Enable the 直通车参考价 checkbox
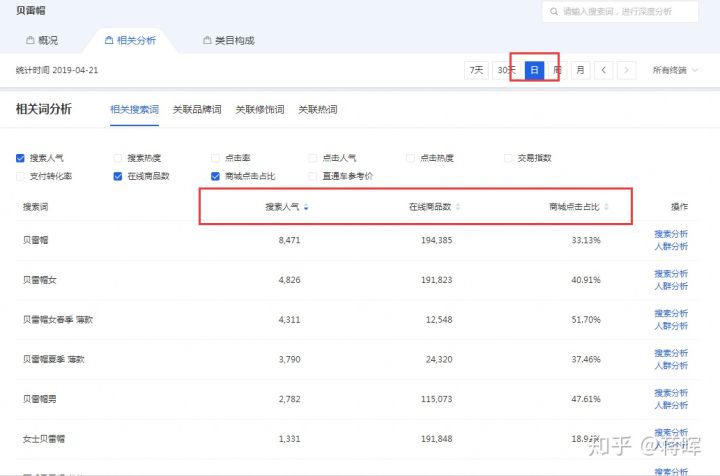The image size is (720, 476). click(x=313, y=176)
